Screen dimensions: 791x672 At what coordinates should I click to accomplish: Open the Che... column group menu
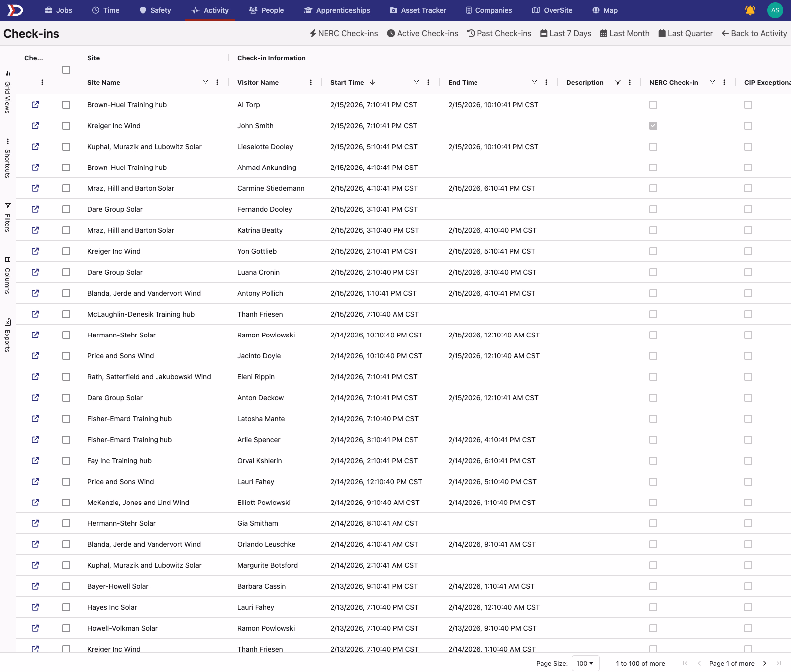pyautogui.click(x=42, y=82)
